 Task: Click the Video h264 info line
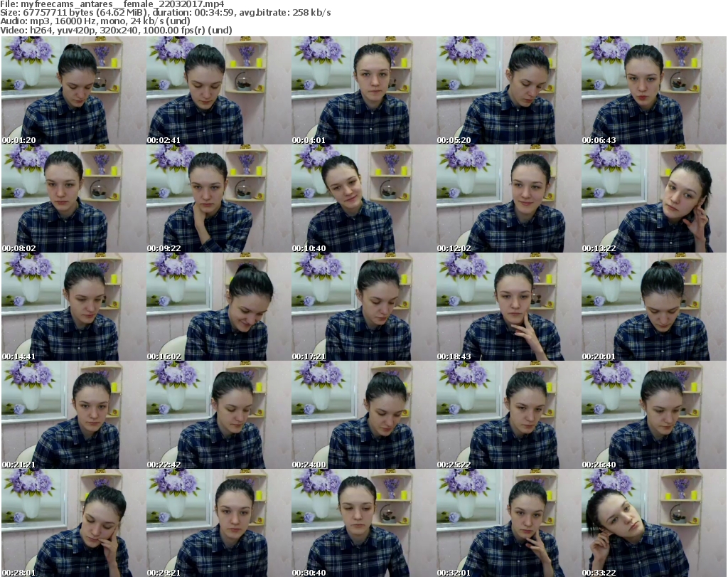click(116, 30)
